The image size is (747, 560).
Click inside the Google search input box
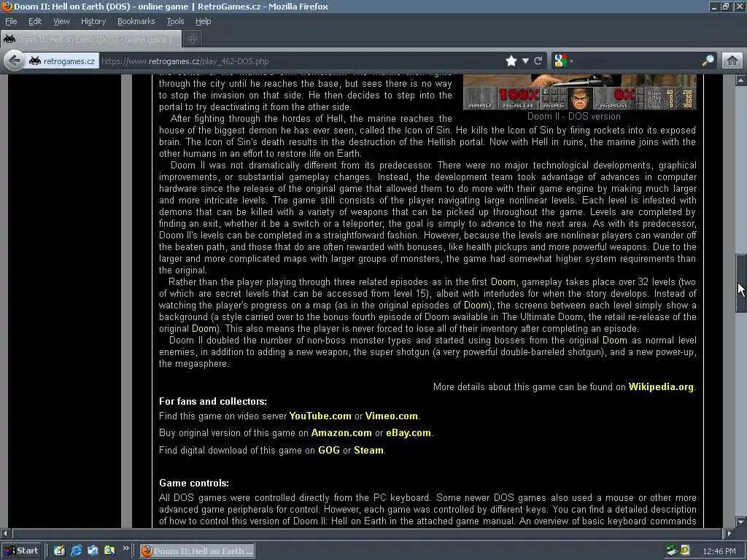click(638, 61)
